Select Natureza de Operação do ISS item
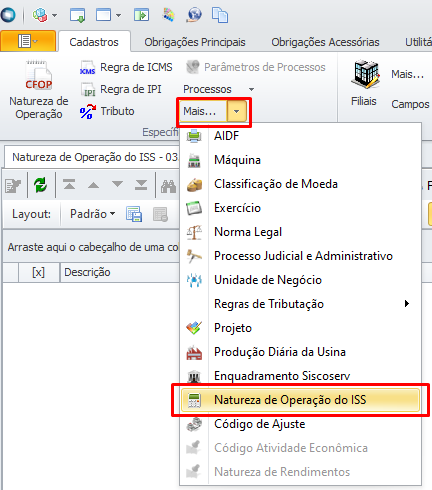The height and width of the screenshot is (490, 432). [301, 400]
